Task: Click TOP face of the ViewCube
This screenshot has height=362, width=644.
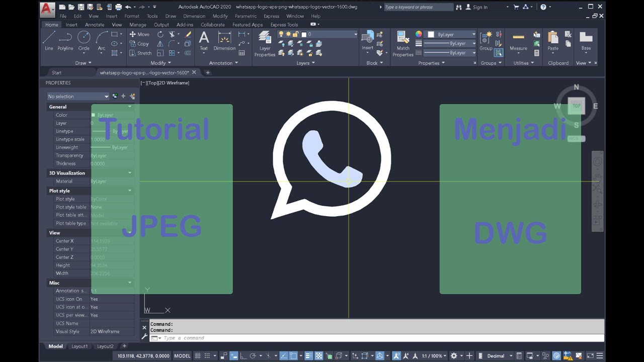Action: [x=577, y=106]
